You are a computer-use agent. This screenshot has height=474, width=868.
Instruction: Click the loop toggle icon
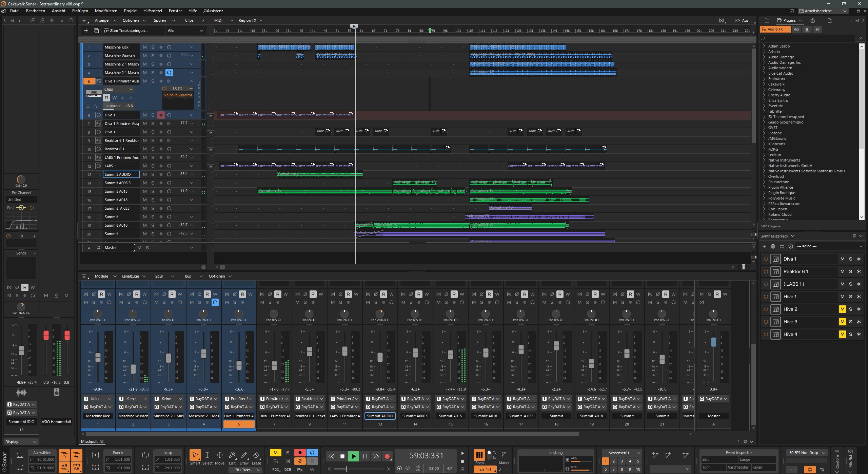click(145, 455)
